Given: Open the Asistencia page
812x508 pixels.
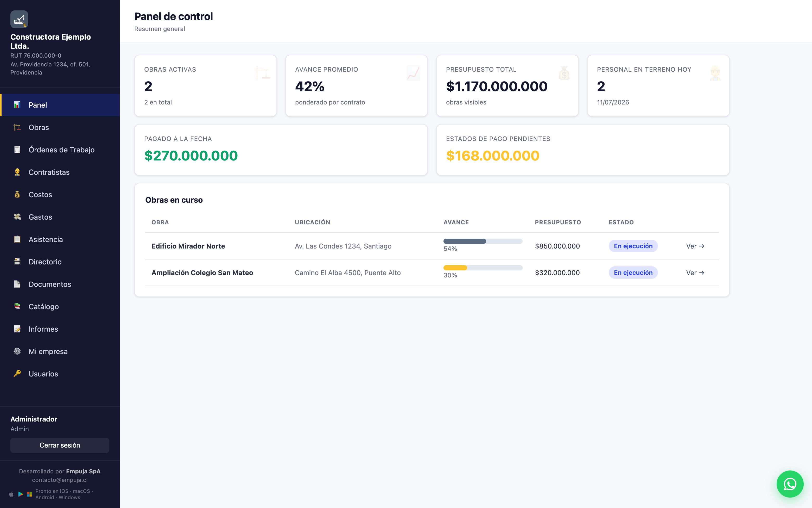Looking at the screenshot, I should 60,239.
